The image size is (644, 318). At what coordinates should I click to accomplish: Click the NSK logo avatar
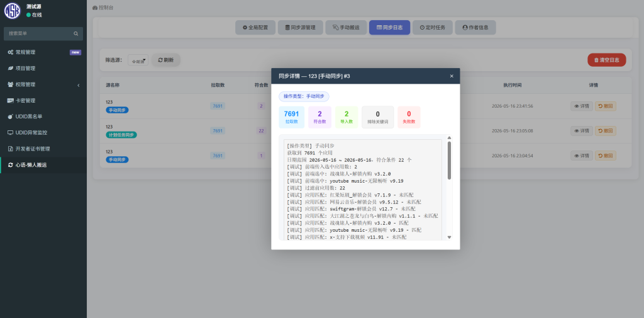[x=13, y=11]
